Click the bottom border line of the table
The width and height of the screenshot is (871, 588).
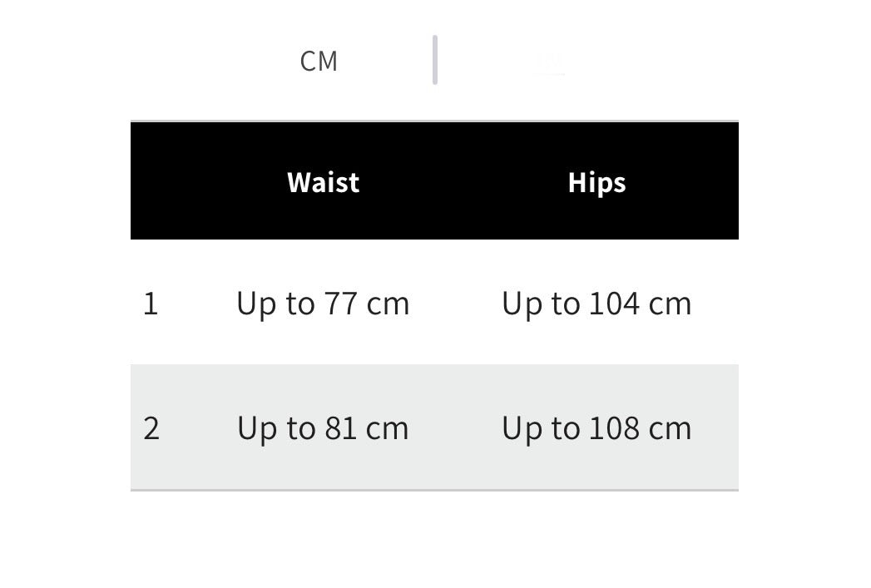point(434,491)
